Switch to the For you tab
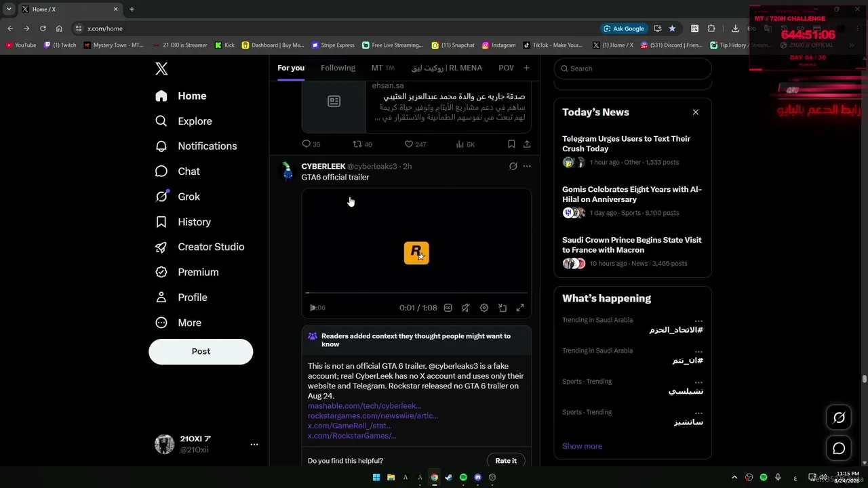 tap(291, 68)
